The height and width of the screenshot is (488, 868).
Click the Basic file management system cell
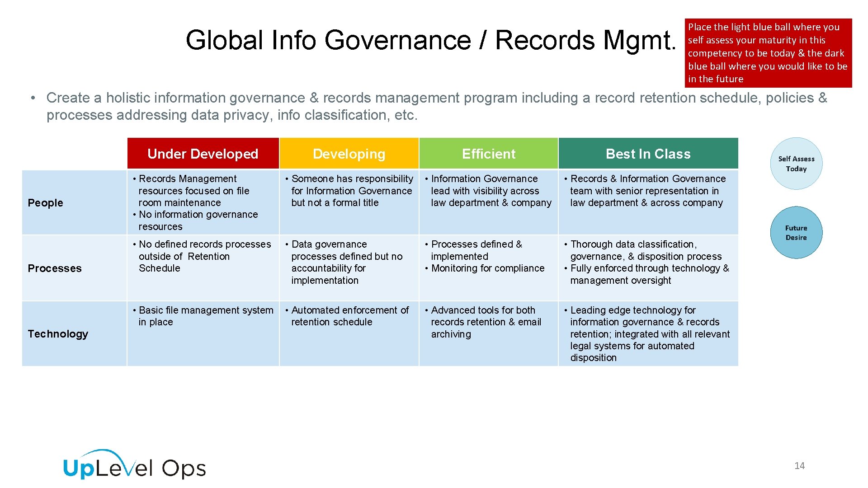tap(203, 316)
